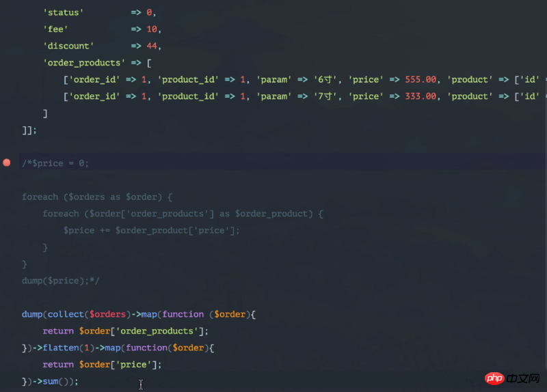The image size is (547, 392).
Task: Click return $order['order_products'] statement
Action: (x=125, y=331)
